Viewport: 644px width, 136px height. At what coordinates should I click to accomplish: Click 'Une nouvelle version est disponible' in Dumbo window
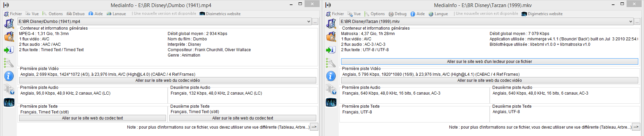[165, 14]
